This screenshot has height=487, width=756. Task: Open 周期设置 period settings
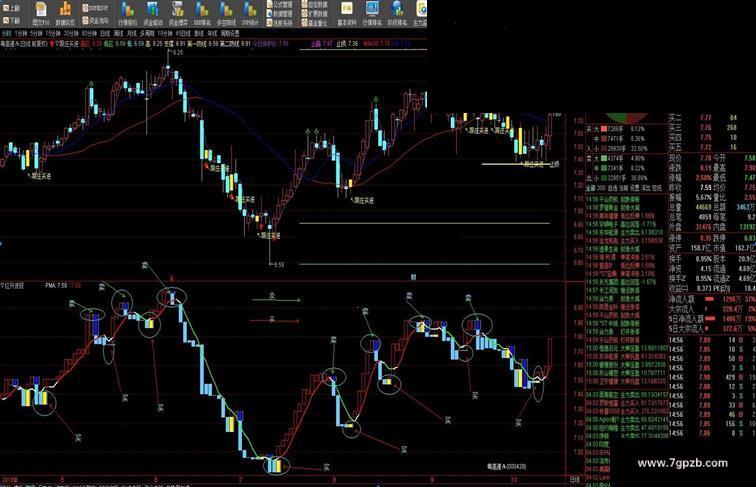point(230,34)
